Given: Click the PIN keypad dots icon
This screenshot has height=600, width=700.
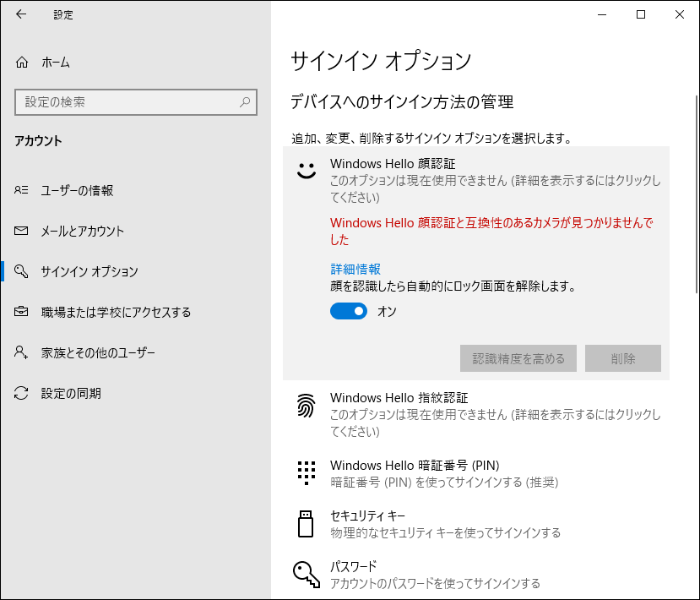Looking at the screenshot, I should click(307, 473).
